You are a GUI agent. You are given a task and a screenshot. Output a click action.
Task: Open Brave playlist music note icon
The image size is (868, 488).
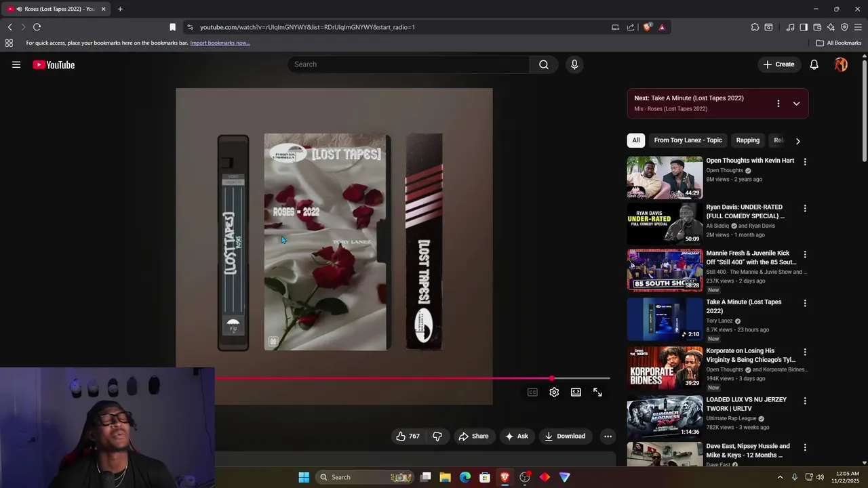(790, 27)
